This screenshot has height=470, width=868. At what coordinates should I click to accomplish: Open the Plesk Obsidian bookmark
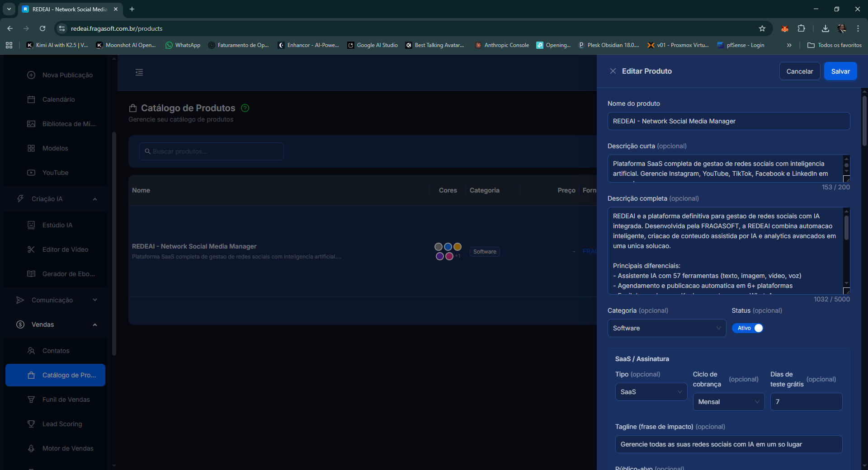pyautogui.click(x=609, y=45)
